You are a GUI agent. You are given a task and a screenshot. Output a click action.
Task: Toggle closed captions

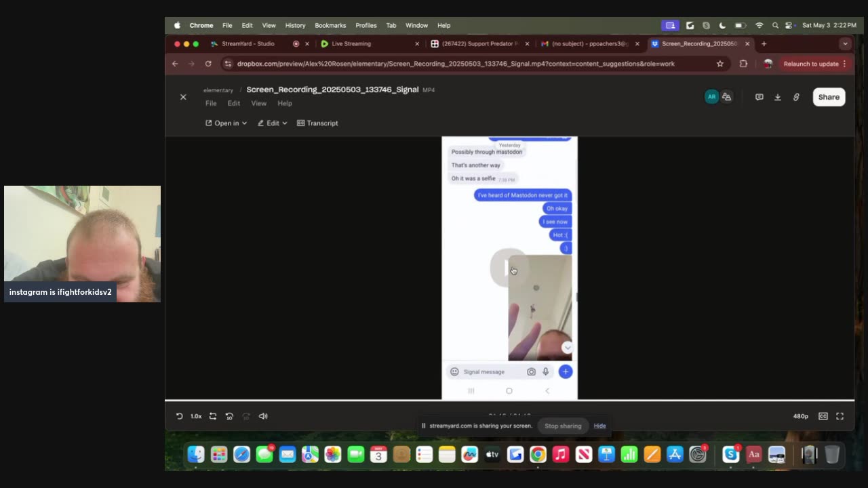point(823,416)
